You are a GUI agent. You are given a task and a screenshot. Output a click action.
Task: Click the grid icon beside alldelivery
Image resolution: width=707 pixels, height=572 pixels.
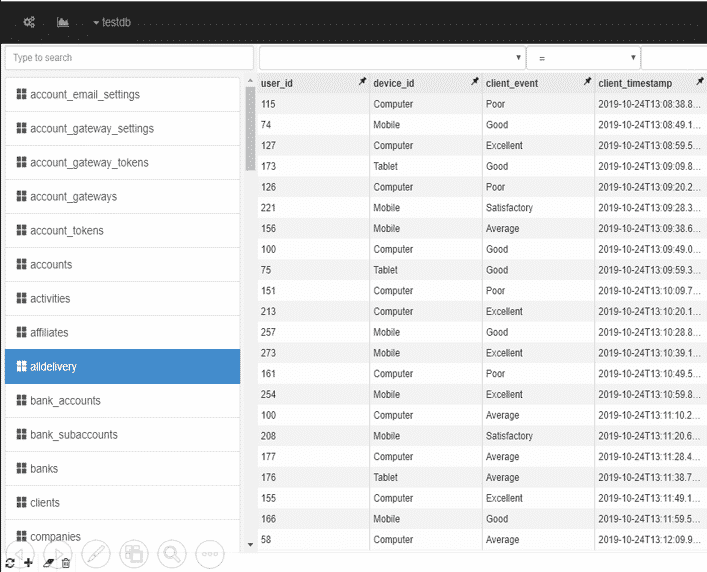pos(21,366)
